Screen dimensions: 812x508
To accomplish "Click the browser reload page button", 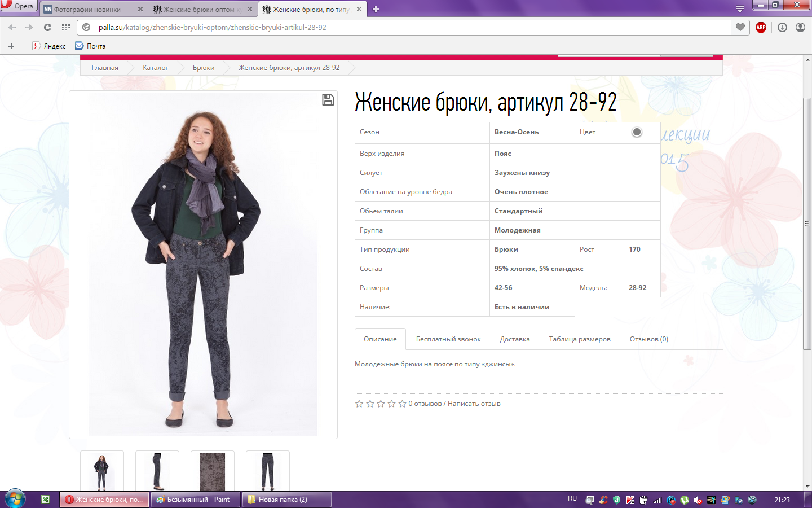I will coord(47,27).
